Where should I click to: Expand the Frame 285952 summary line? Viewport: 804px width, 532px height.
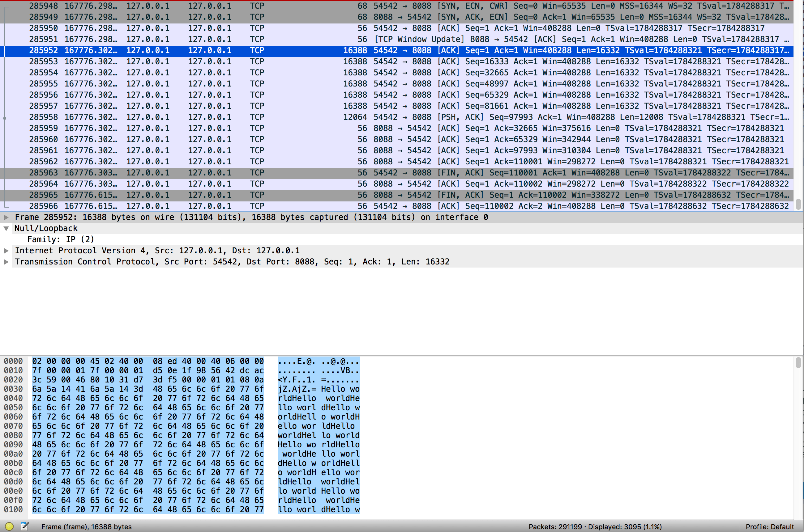click(6, 217)
